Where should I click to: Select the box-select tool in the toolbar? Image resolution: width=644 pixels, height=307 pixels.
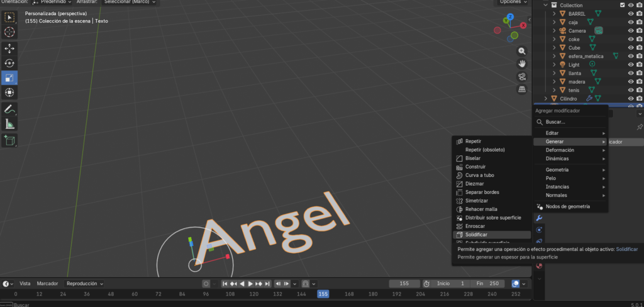tap(9, 18)
